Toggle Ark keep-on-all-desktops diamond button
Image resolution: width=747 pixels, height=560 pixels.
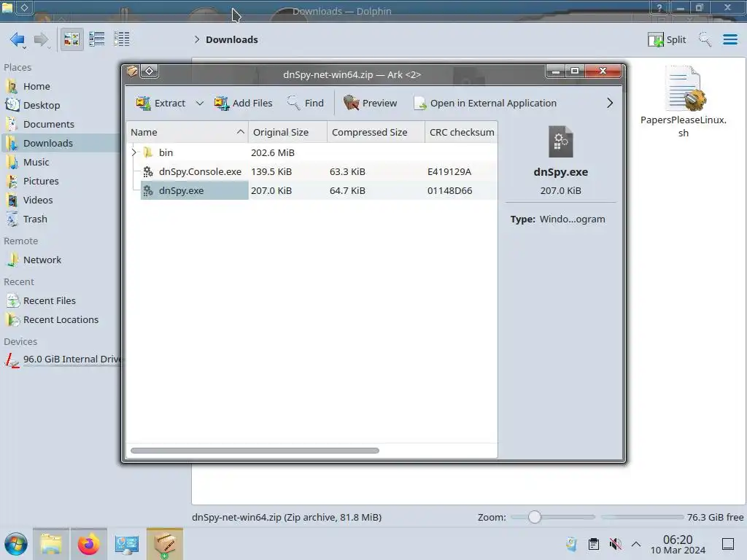pyautogui.click(x=149, y=71)
